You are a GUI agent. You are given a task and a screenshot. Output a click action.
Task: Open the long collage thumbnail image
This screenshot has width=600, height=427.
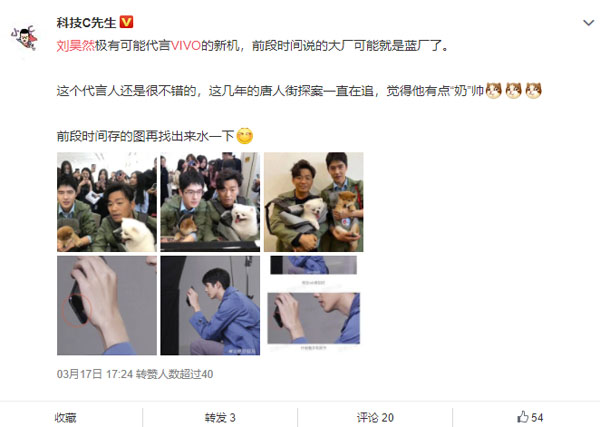tap(314, 305)
